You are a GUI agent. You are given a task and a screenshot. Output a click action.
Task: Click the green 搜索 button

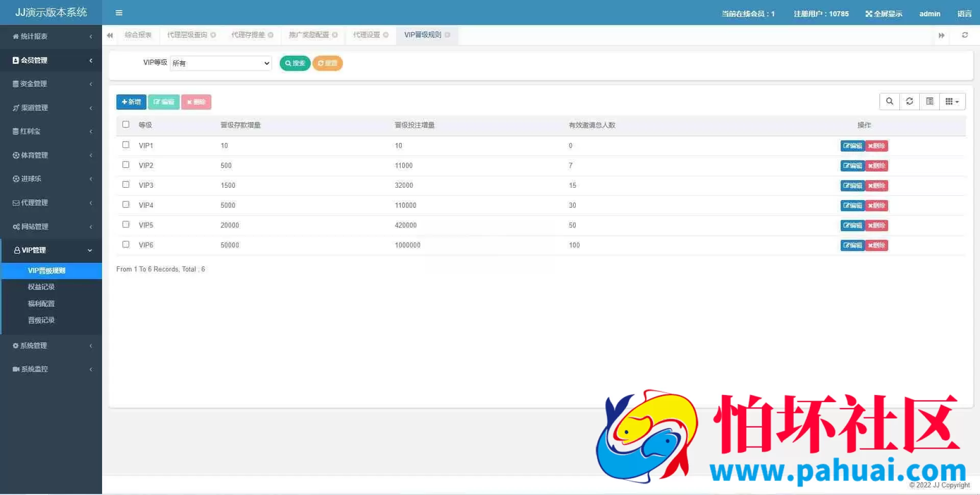[295, 63]
